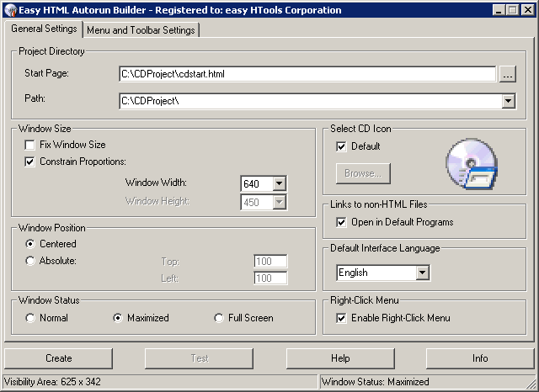Click the window resize grip corner
This screenshot has width=539, height=392.
click(x=530, y=384)
